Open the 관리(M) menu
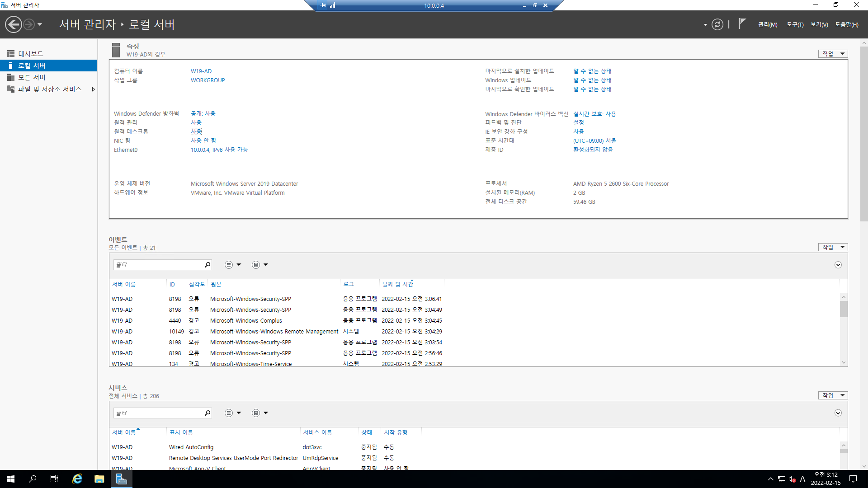The image size is (868, 488). pos(768,24)
